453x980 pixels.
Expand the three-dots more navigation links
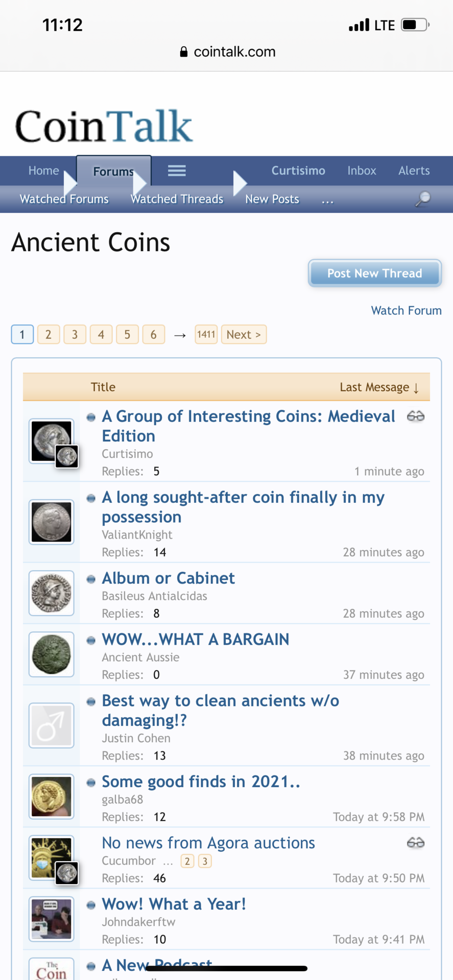(x=327, y=200)
